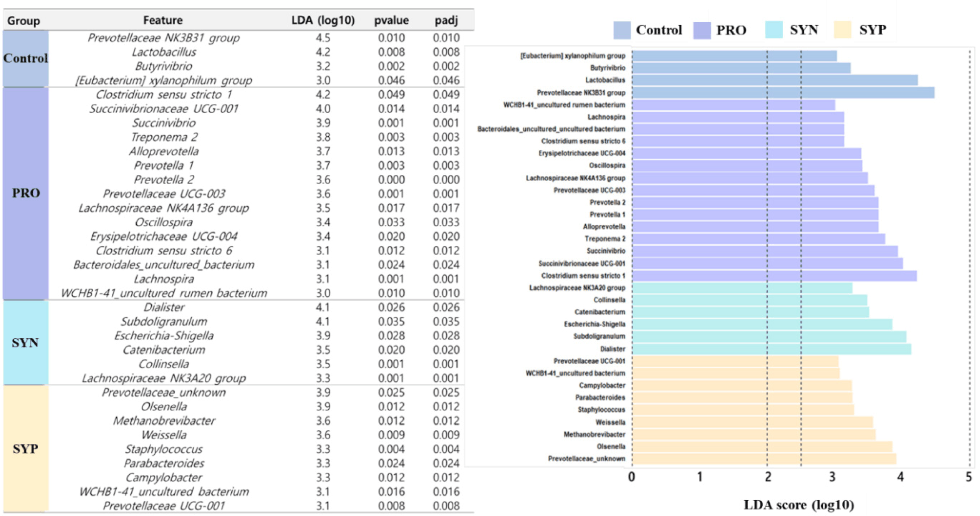980x516 pixels.
Task: Select the Control group cell in table
Action: (x=25, y=58)
